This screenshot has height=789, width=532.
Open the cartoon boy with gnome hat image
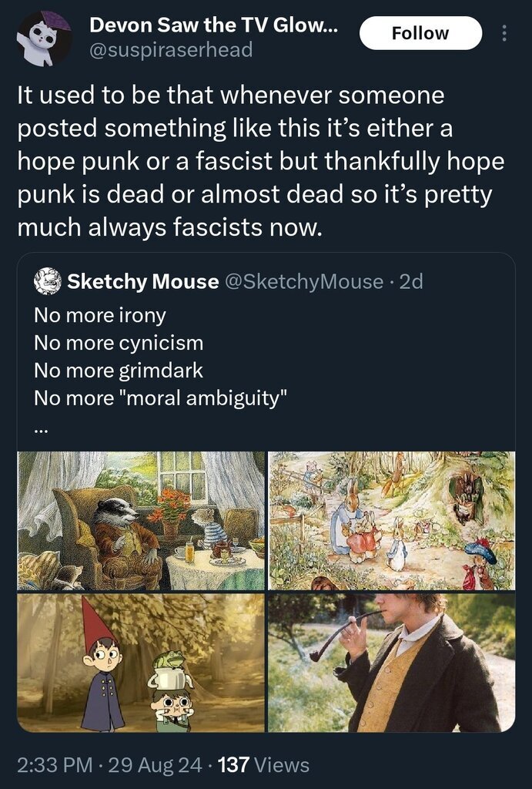(141, 662)
